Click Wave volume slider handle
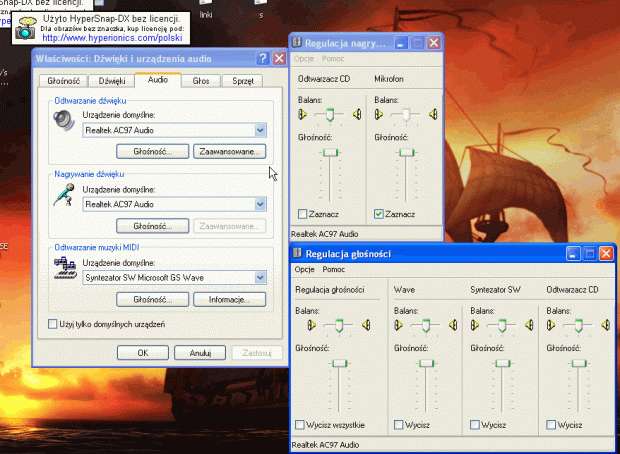This screenshot has width=620, height=454. pyautogui.click(x=428, y=362)
